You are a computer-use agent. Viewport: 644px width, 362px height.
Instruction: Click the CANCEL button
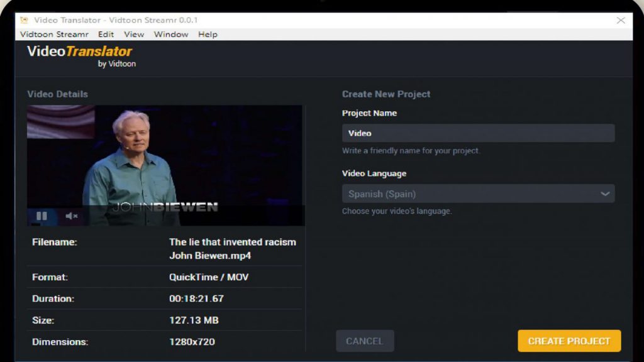[x=365, y=341]
